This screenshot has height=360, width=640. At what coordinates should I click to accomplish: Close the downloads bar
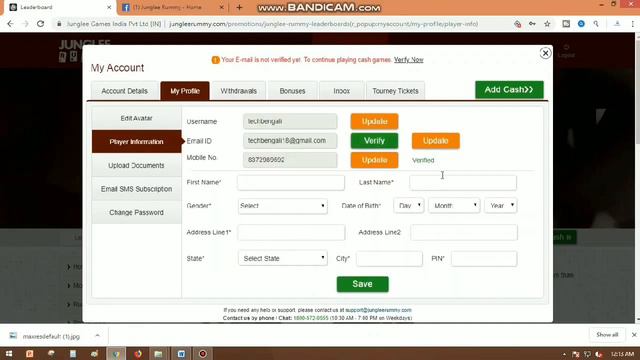(x=634, y=335)
